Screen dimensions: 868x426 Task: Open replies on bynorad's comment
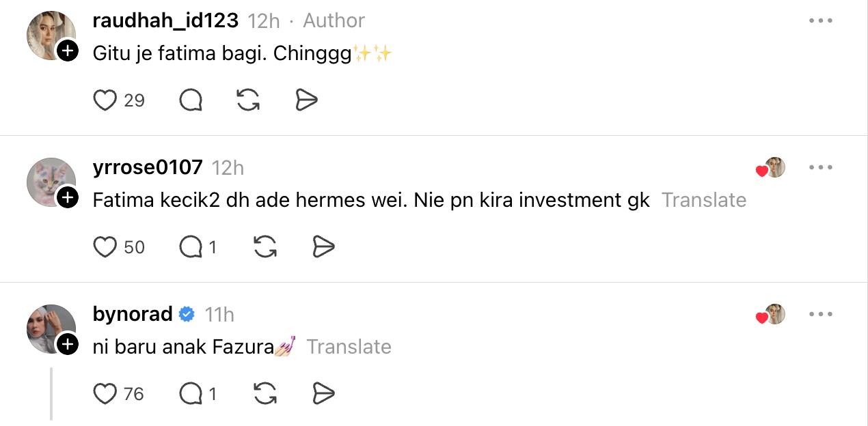click(191, 394)
